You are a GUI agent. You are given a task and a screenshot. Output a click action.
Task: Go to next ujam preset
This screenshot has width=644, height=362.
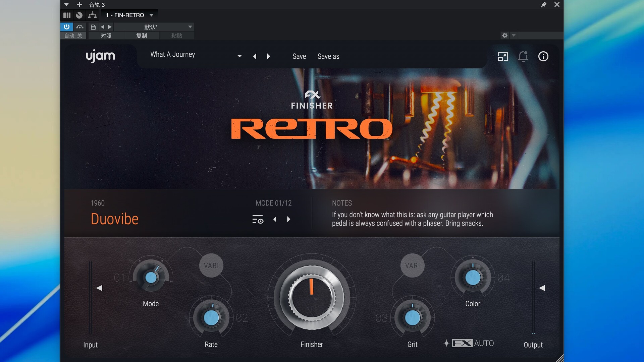click(x=268, y=56)
